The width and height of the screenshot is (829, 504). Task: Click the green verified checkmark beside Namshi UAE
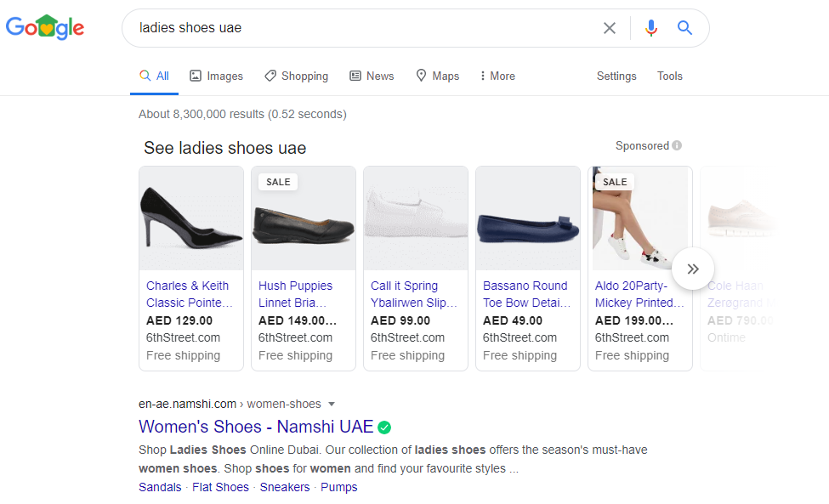[384, 428]
